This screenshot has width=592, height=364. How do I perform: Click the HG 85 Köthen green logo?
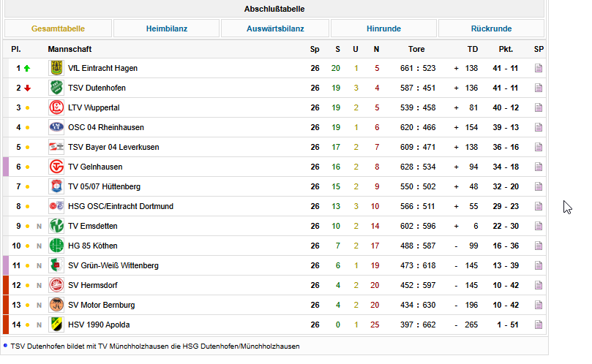coord(56,246)
